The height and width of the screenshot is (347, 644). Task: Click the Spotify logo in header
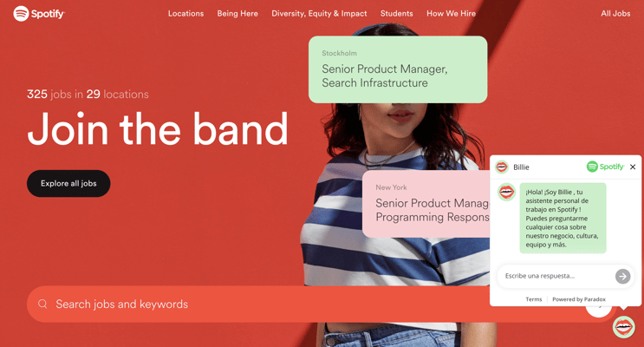39,14
